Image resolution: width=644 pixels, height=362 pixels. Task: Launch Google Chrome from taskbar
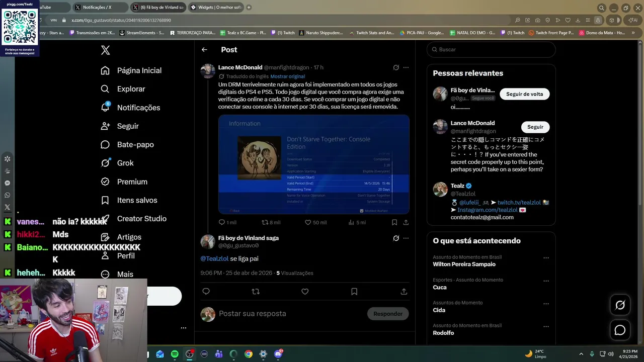pyautogui.click(x=249, y=354)
